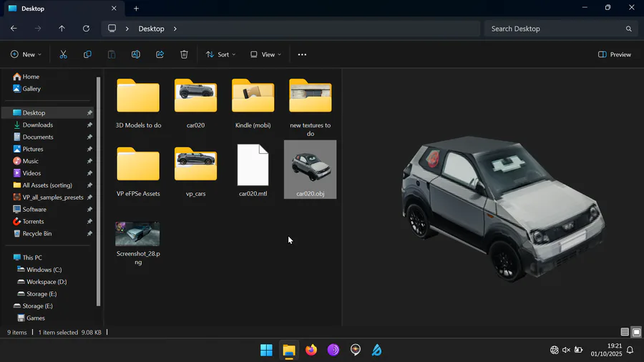Toggle the Preview pane button
644x362 pixels.
(615, 54)
